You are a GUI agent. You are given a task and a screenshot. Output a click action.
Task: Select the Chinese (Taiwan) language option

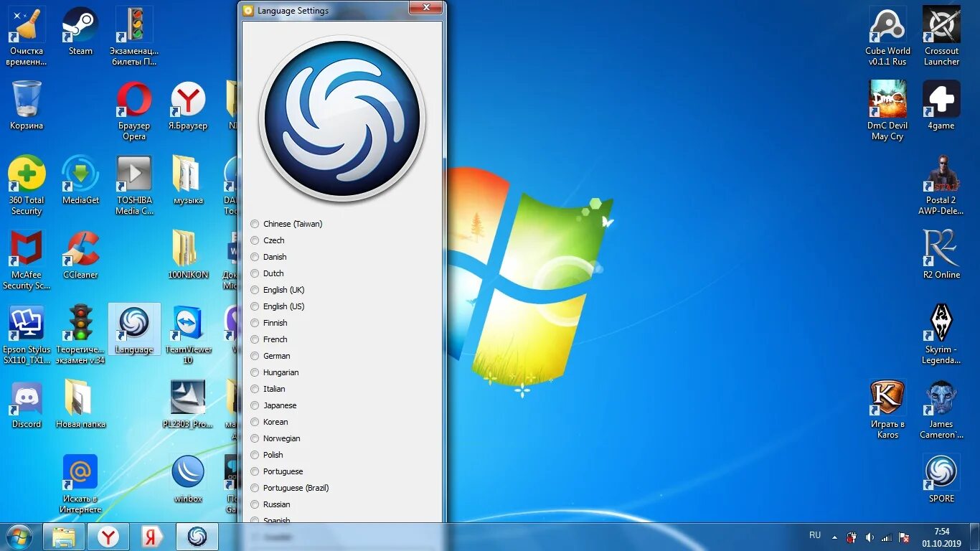(x=286, y=224)
